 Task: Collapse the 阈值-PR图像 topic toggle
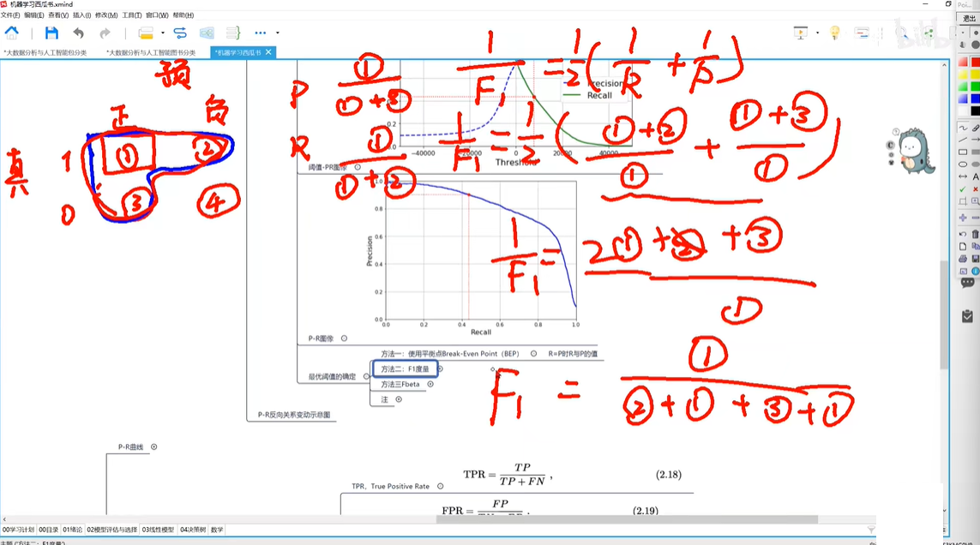(x=358, y=167)
